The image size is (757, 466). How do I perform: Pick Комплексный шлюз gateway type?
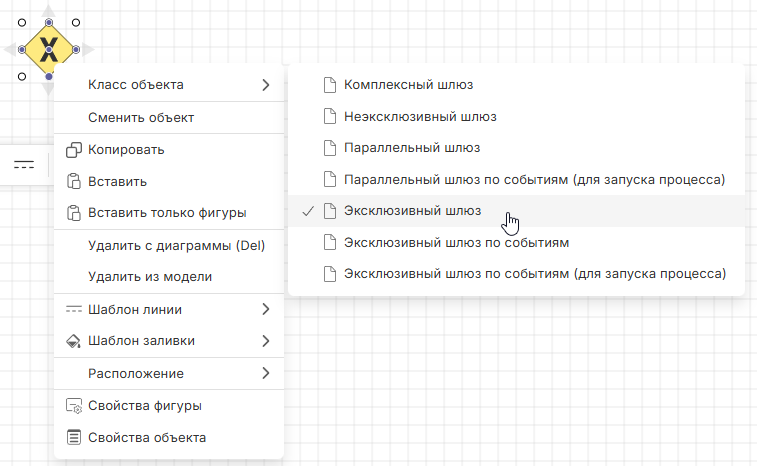408,85
